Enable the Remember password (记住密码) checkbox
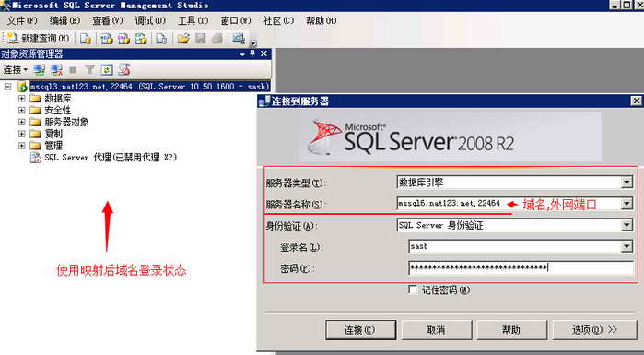The height and width of the screenshot is (355, 644). [413, 290]
